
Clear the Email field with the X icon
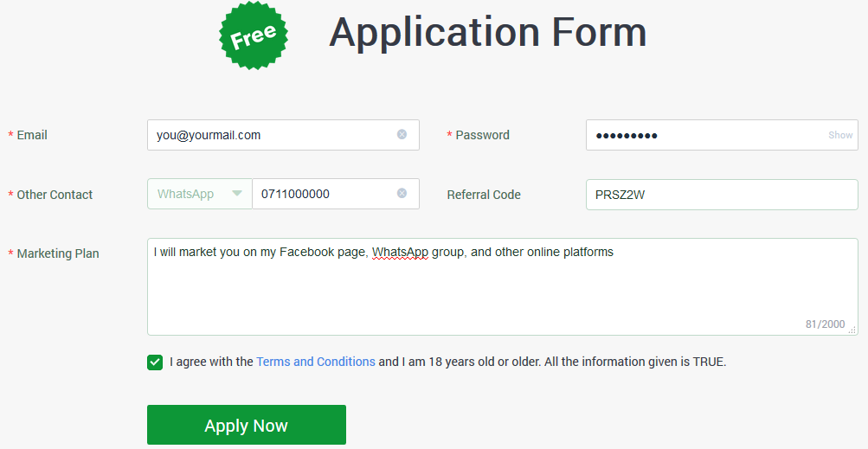(402, 135)
